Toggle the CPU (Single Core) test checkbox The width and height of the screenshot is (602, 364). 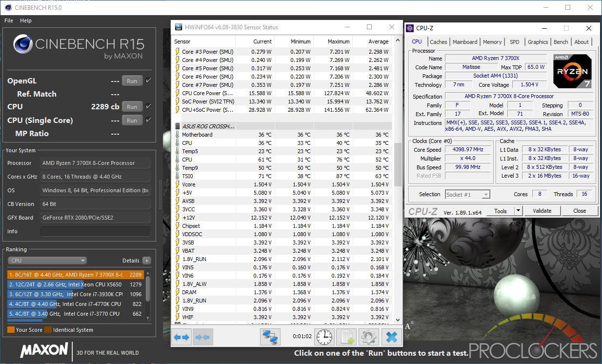tap(148, 120)
